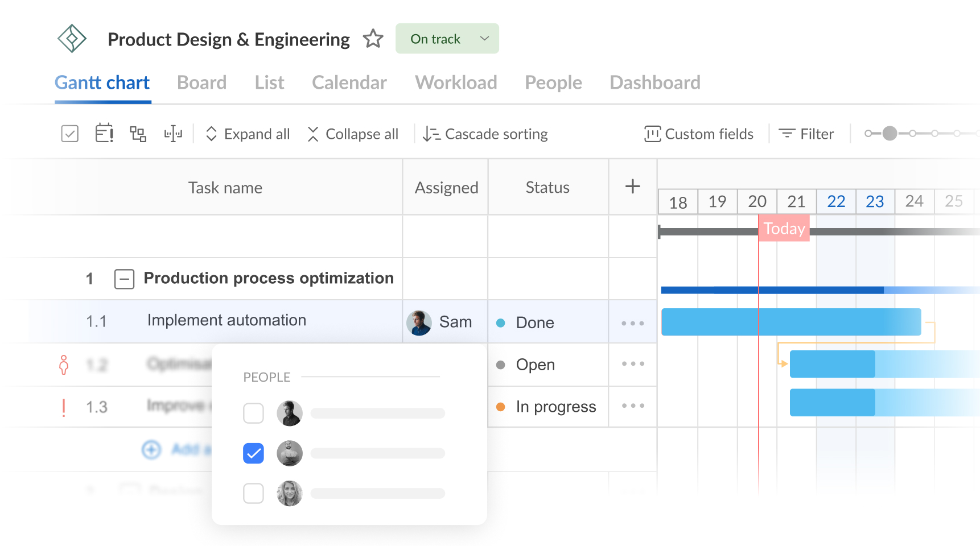Image resolution: width=980 pixels, height=546 pixels.
Task: Click the select-all checkbox icon in toolbar
Action: tap(69, 134)
